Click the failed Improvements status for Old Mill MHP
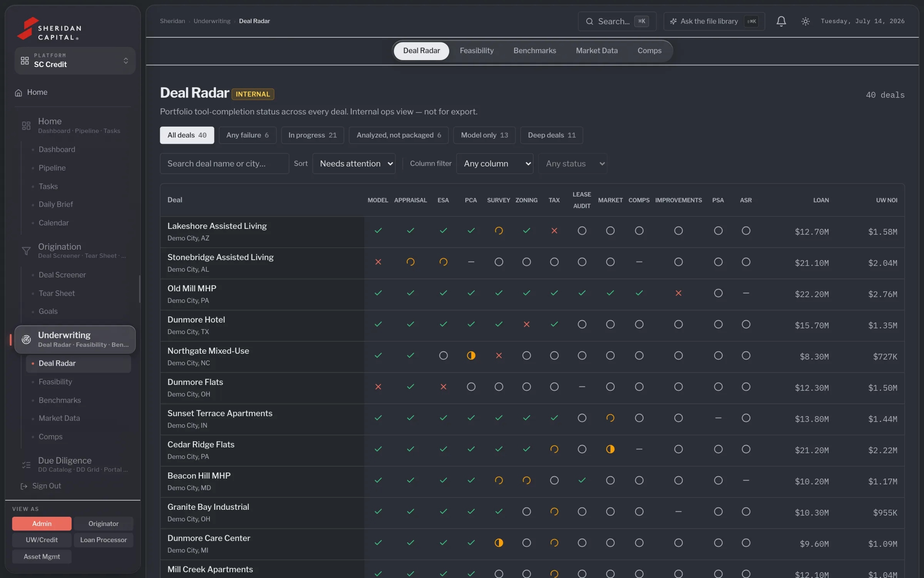The width and height of the screenshot is (924, 578). tap(678, 293)
